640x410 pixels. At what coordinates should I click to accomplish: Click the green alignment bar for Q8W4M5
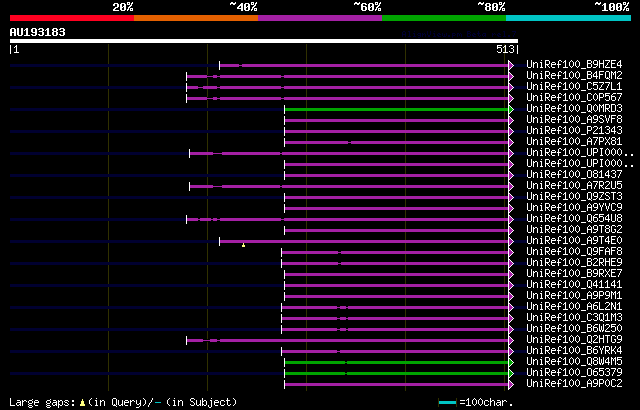(397, 363)
